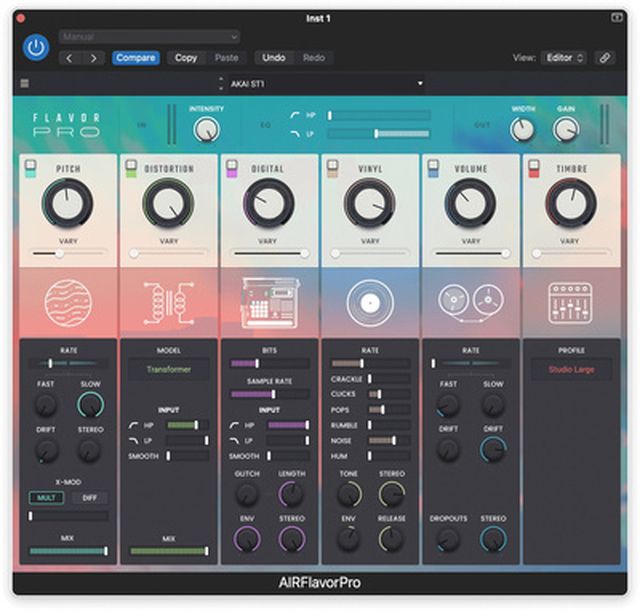The width and height of the screenshot is (640, 611).
Task: Toggle the plugin power bypass button
Action: point(36,48)
